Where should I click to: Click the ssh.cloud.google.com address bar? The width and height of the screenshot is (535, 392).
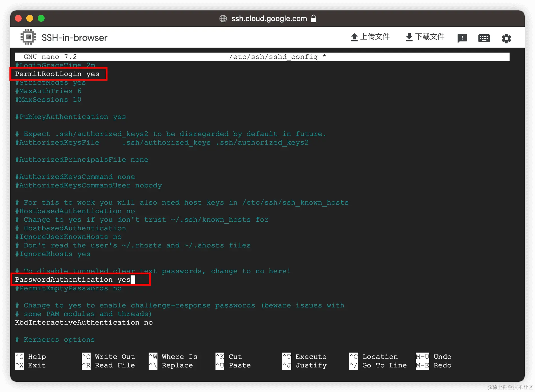[x=269, y=19]
